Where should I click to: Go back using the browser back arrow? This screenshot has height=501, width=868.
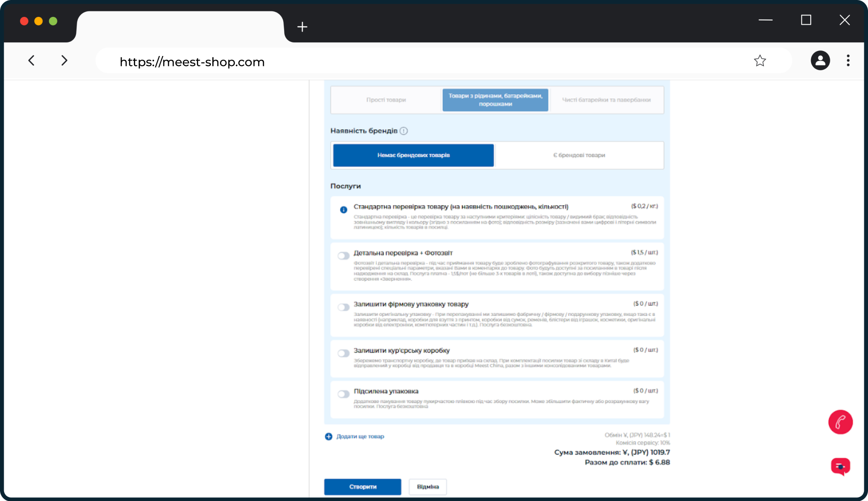click(x=31, y=61)
